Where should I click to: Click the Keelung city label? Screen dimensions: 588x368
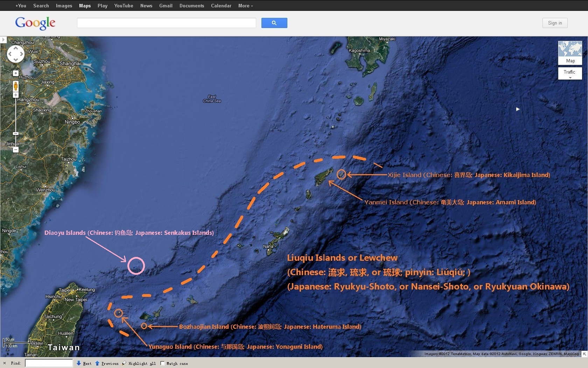pos(87,289)
